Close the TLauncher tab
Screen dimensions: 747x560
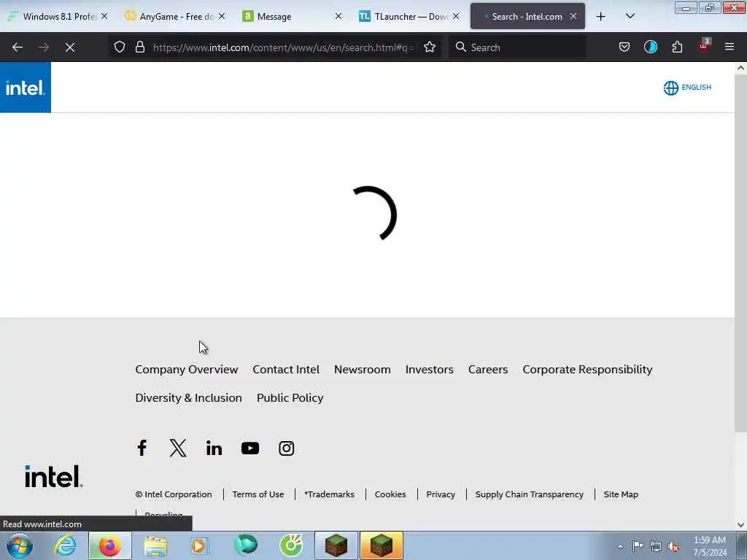click(456, 16)
